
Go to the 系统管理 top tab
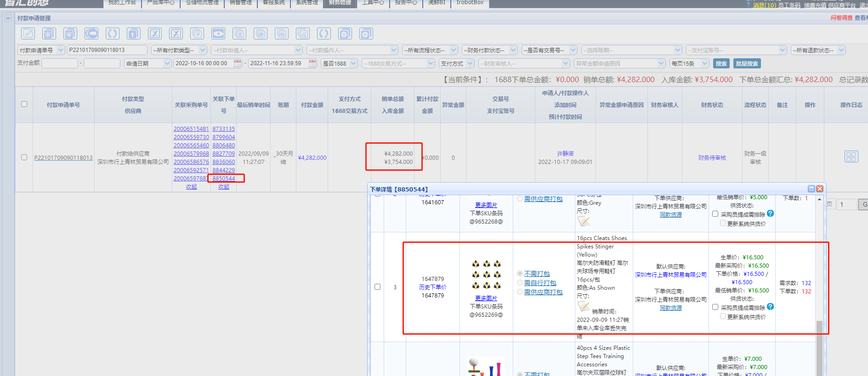point(307,3)
